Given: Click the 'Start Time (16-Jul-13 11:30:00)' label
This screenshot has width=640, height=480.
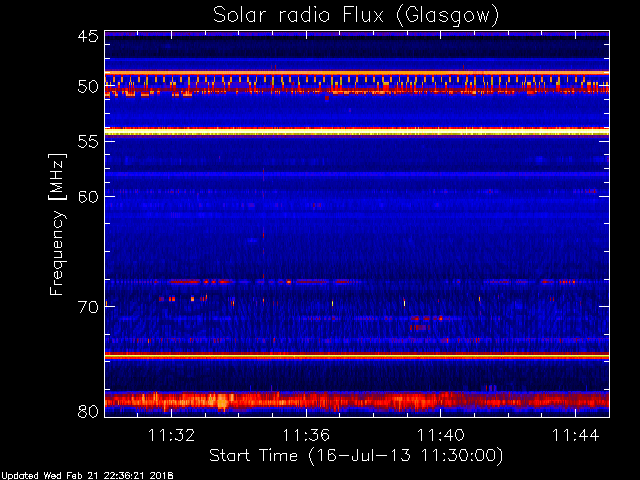Looking at the screenshot, I should coord(356,456).
